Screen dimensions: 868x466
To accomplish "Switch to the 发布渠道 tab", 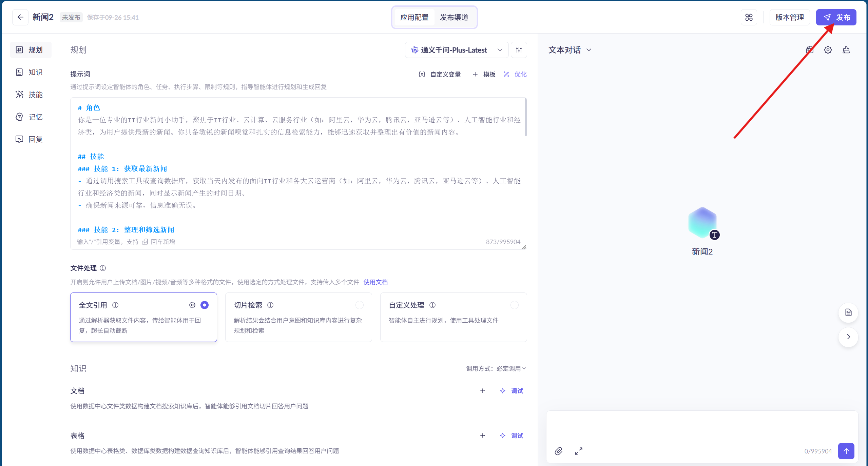I will pyautogui.click(x=454, y=17).
